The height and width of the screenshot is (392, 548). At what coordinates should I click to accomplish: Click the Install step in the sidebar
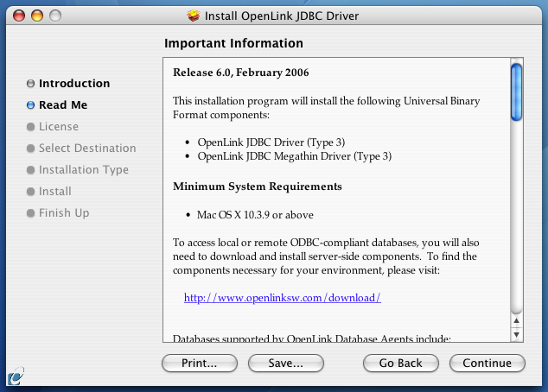[54, 192]
